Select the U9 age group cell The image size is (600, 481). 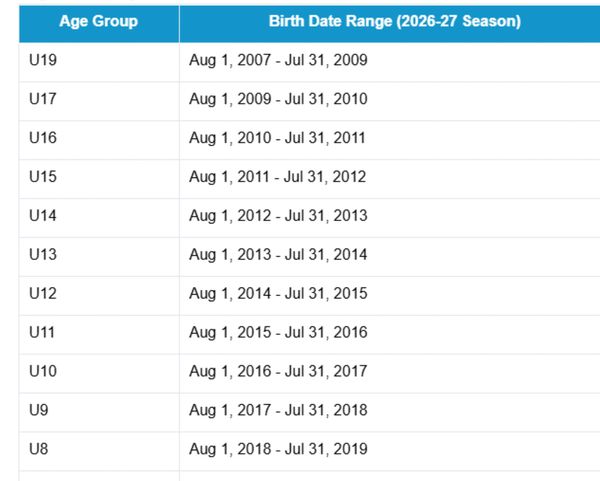[39, 410]
